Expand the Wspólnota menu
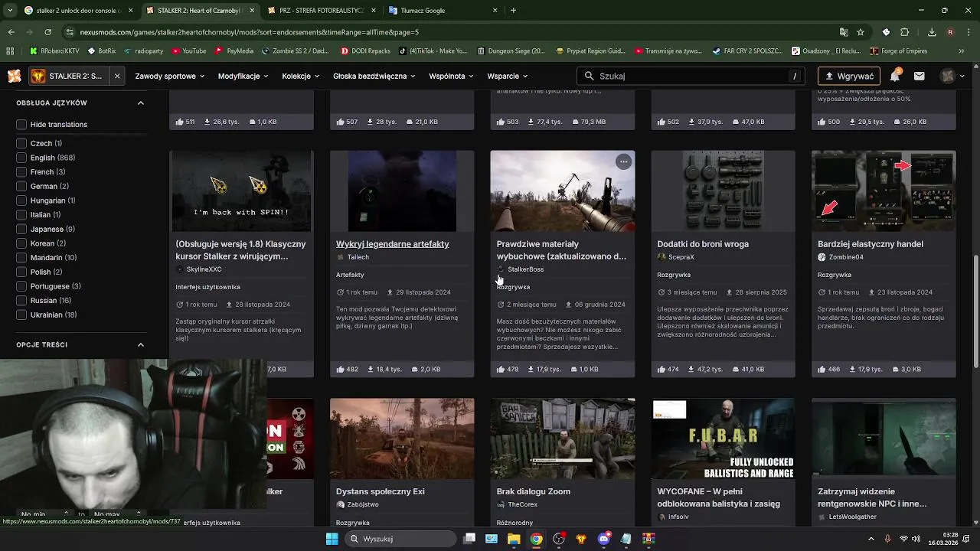 pos(451,76)
